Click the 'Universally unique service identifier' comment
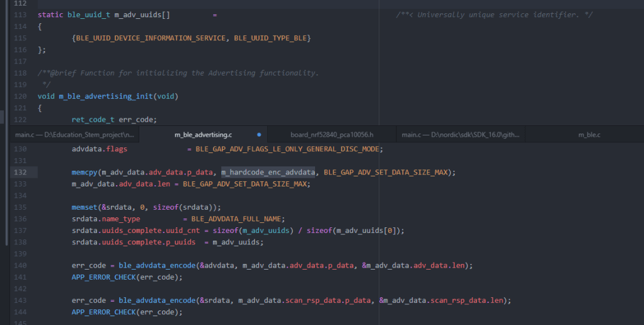The width and height of the screenshot is (644, 325). coord(495,14)
